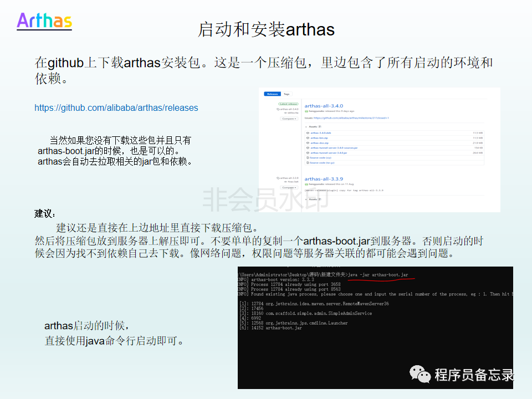Download arthas-doc.zip asset
Image resolution: width=532 pixels, height=399 pixels.
pos(320,143)
